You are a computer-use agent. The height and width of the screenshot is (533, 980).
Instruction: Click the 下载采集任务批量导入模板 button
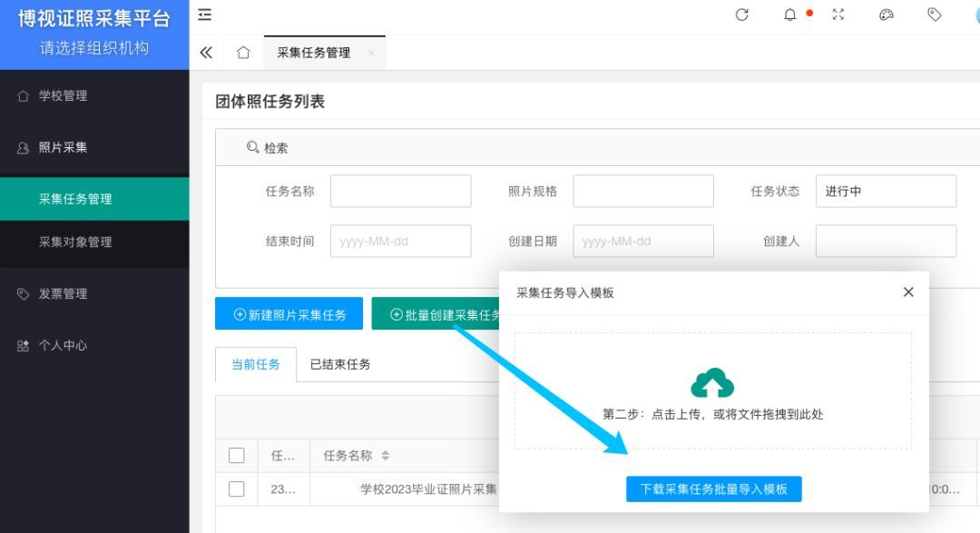pos(713,489)
